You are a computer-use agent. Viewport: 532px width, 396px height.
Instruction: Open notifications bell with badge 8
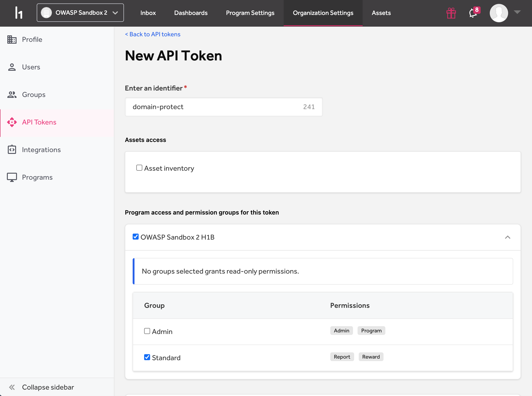pyautogui.click(x=474, y=12)
